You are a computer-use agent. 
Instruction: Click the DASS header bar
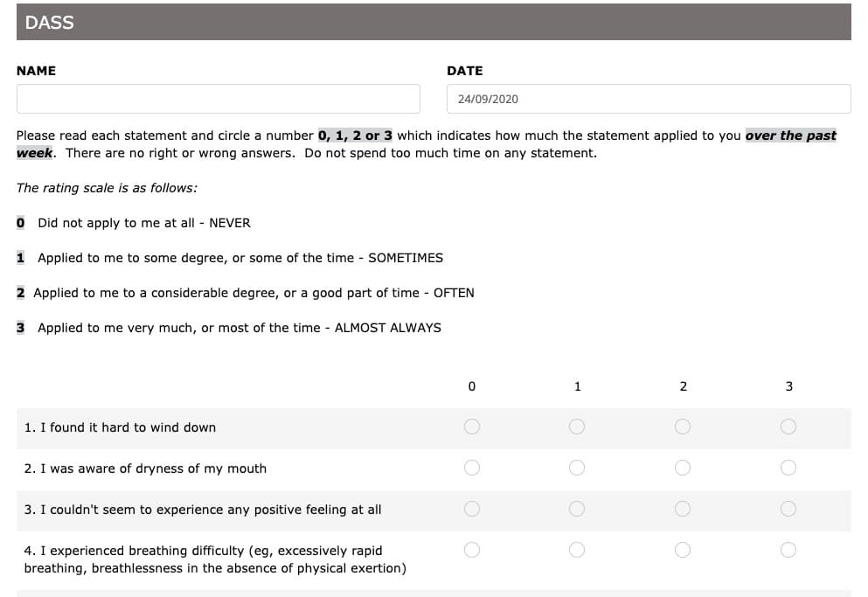pyautogui.click(x=434, y=22)
